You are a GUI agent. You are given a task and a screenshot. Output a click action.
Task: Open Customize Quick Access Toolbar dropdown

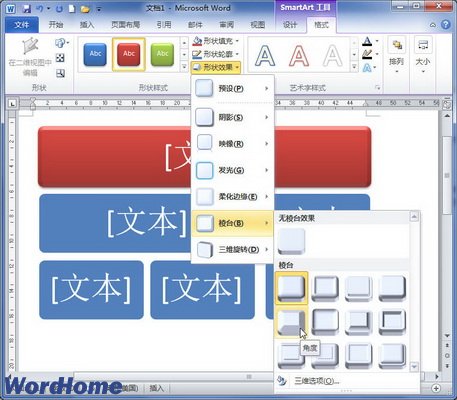click(99, 9)
